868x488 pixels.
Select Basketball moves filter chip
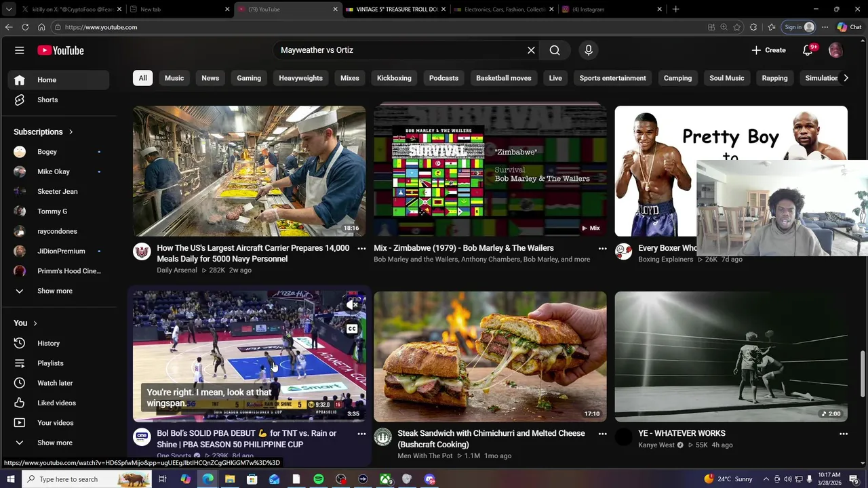[504, 78]
